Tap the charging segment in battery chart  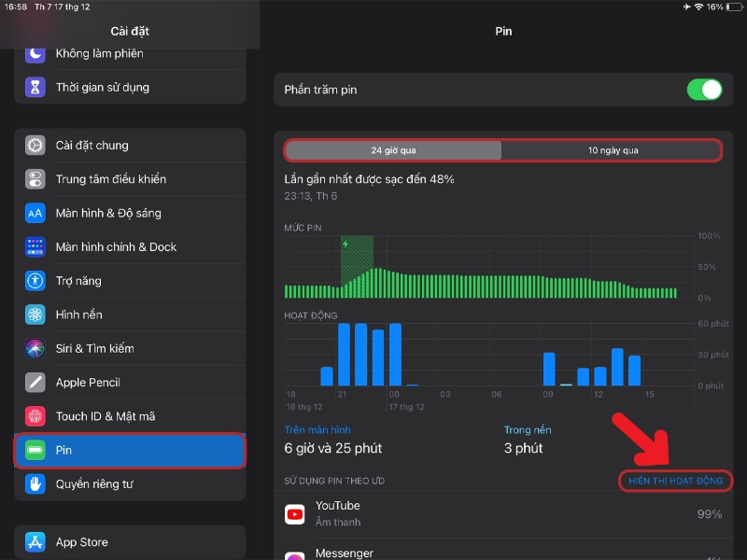tap(357, 266)
